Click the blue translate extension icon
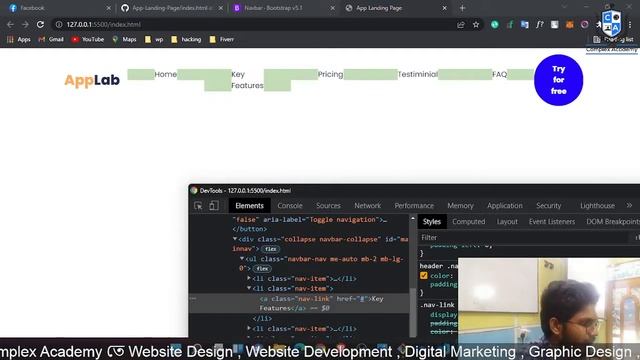The image size is (640, 360). (524, 24)
